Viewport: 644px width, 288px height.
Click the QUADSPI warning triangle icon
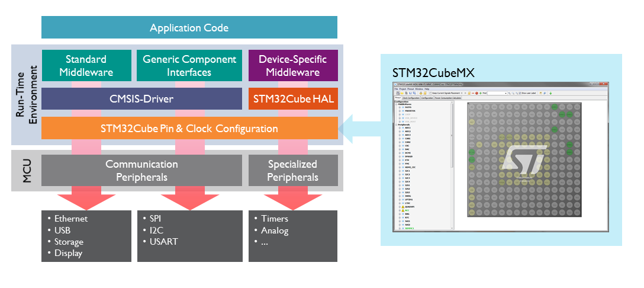pos(403,207)
